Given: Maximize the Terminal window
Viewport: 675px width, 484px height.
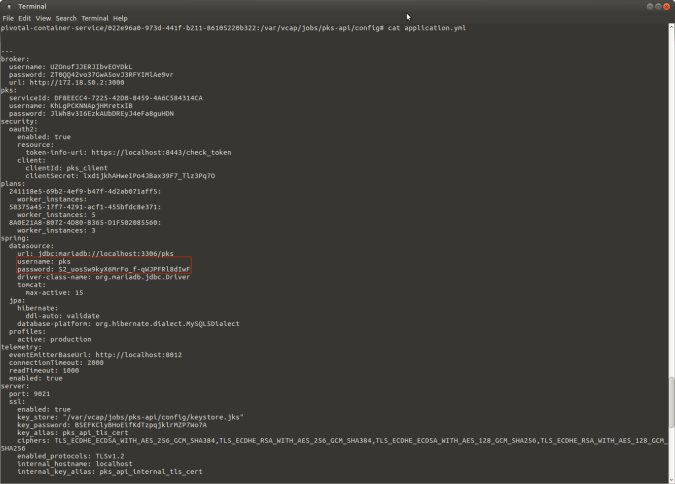Looking at the screenshot, I should [x=658, y=6].
